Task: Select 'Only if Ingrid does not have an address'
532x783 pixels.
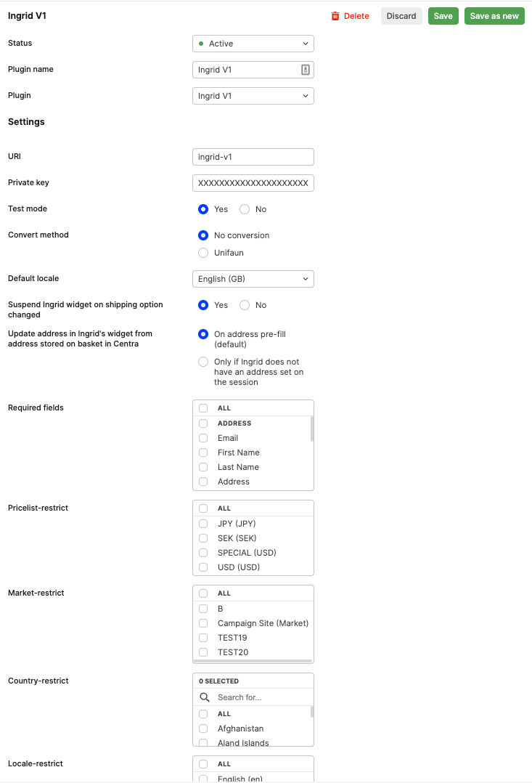Action: 203,362
